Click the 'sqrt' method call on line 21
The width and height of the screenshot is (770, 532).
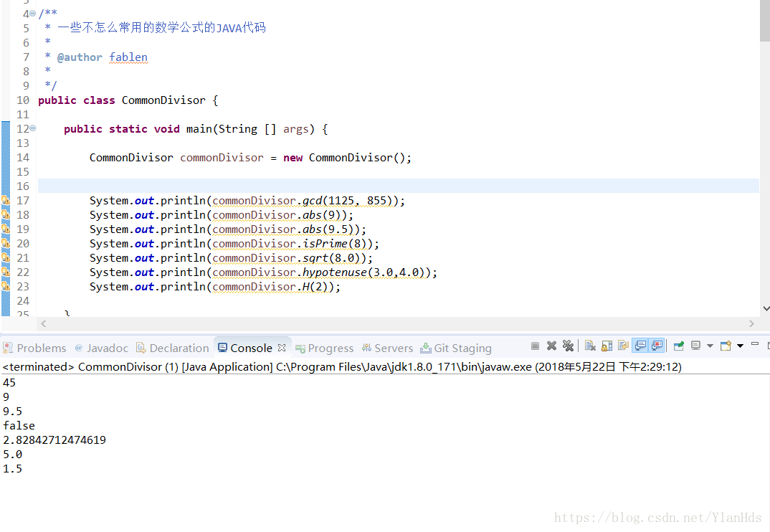point(315,258)
